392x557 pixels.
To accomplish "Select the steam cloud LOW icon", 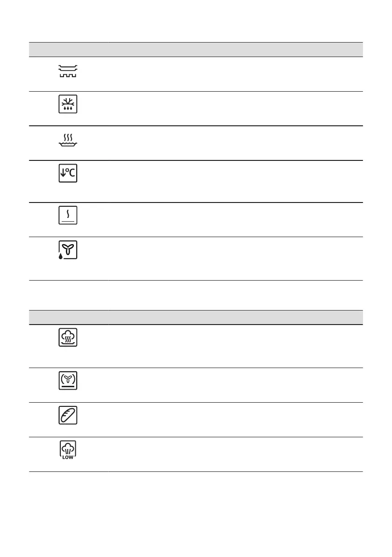I will [x=68, y=450].
